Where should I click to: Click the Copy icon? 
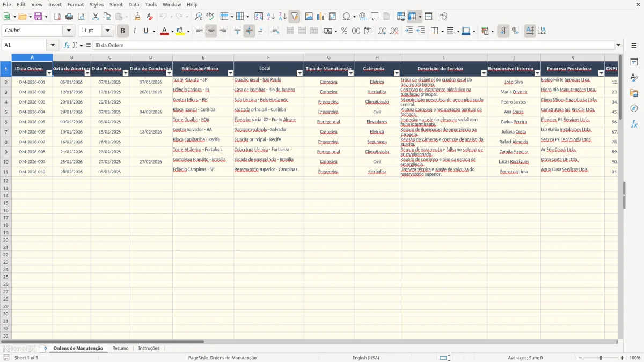pyautogui.click(x=107, y=17)
